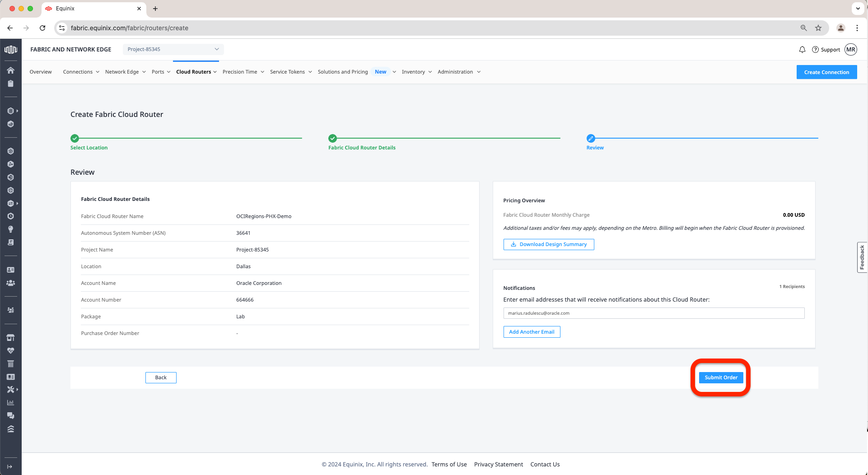The width and height of the screenshot is (868, 475).
Task: Click the notifications bell icon
Action: [x=802, y=50]
